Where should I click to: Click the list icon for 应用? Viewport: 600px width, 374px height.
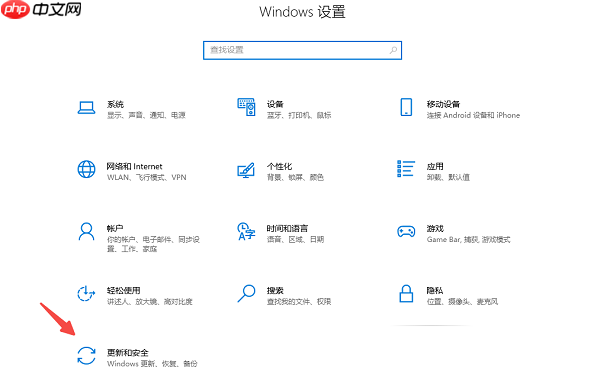(406, 169)
